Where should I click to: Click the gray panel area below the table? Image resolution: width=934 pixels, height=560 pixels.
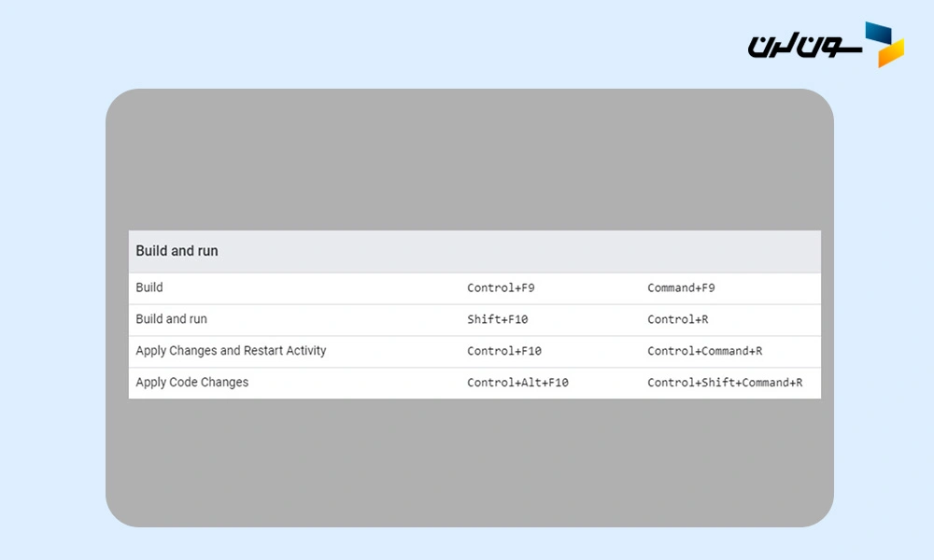[x=467, y=462]
